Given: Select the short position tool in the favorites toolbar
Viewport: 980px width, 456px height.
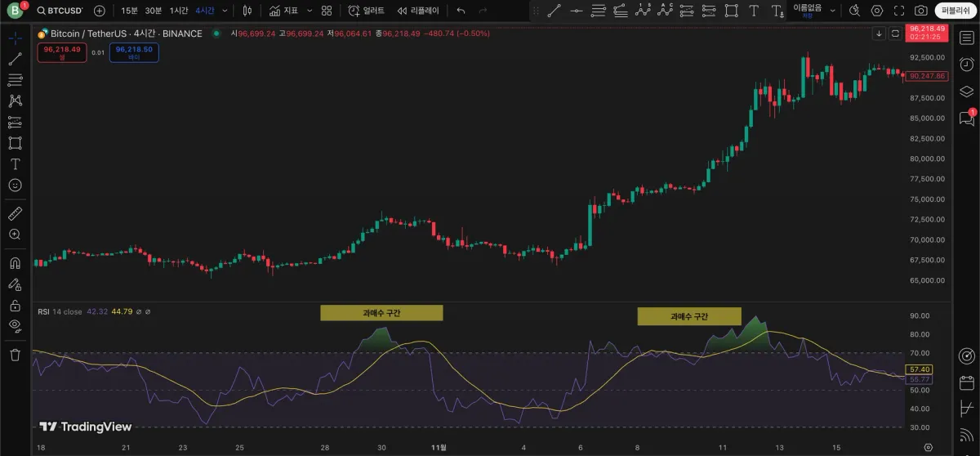Looking at the screenshot, I should coord(709,11).
